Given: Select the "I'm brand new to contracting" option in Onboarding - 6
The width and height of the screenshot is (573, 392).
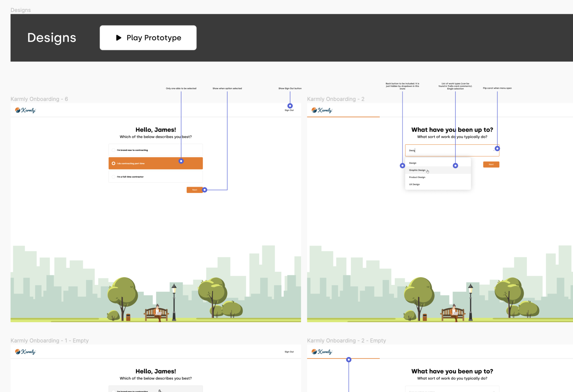Looking at the screenshot, I should click(156, 150).
